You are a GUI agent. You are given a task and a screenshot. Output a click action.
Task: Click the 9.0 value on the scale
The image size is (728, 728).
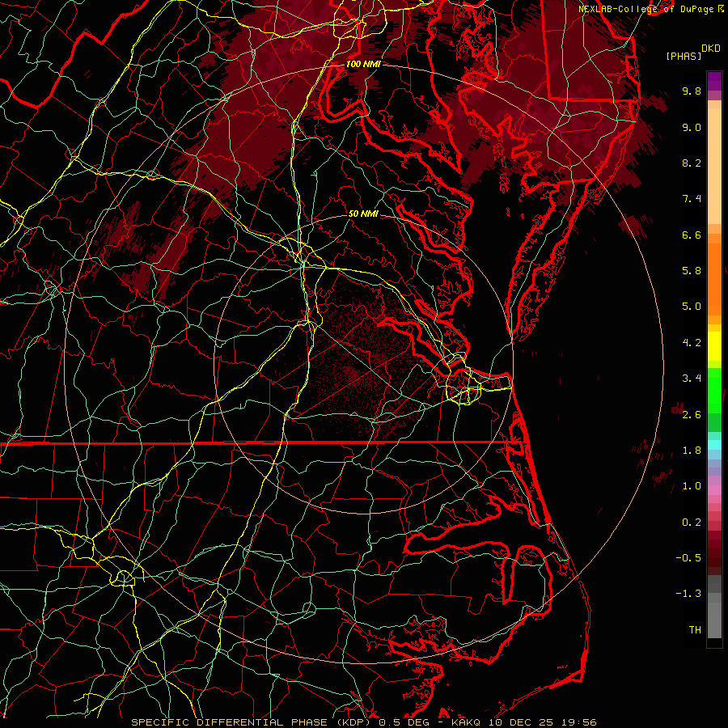tap(692, 127)
